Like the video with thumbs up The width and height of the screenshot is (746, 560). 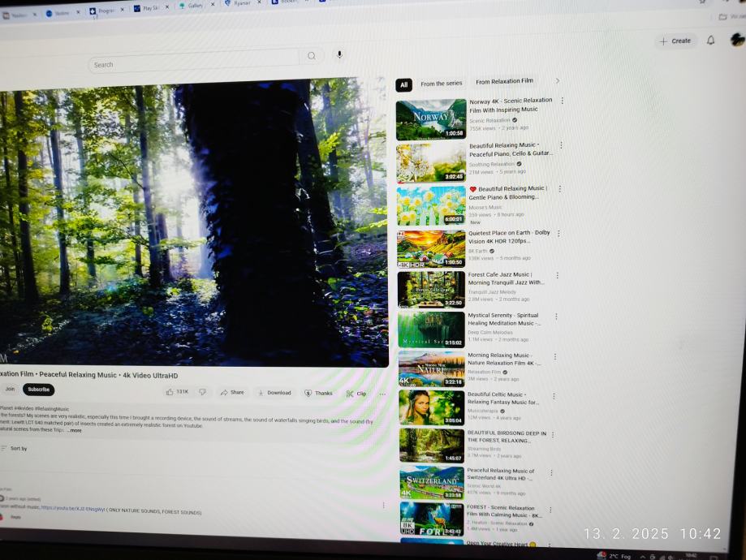click(x=177, y=392)
